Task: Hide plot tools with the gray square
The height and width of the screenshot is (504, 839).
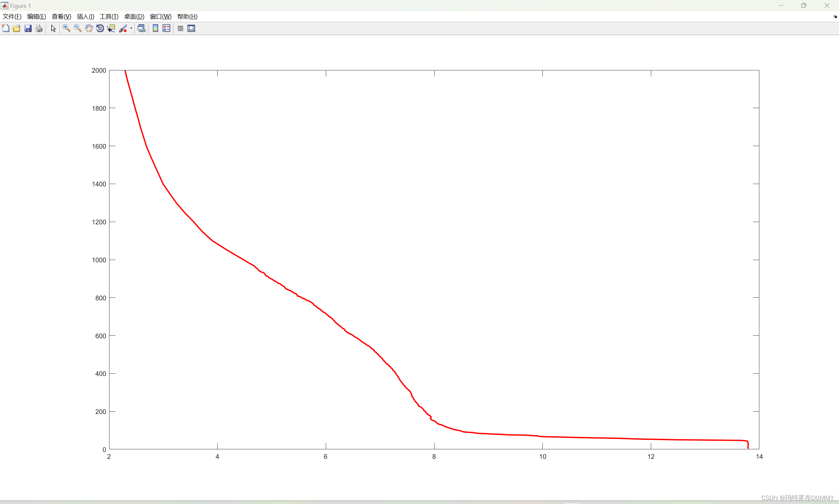Action: pos(181,28)
